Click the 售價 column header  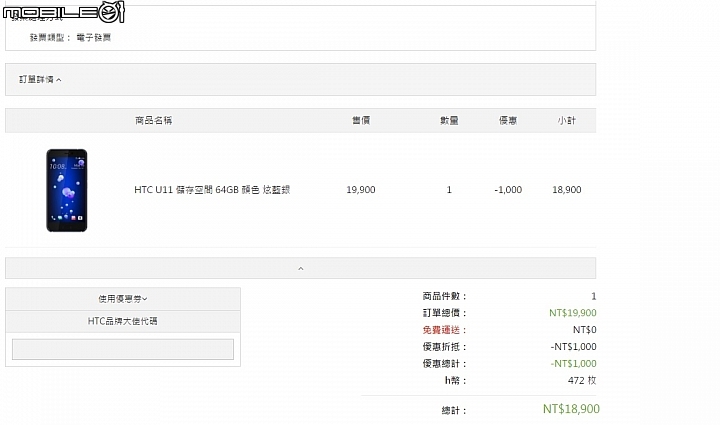click(x=361, y=120)
